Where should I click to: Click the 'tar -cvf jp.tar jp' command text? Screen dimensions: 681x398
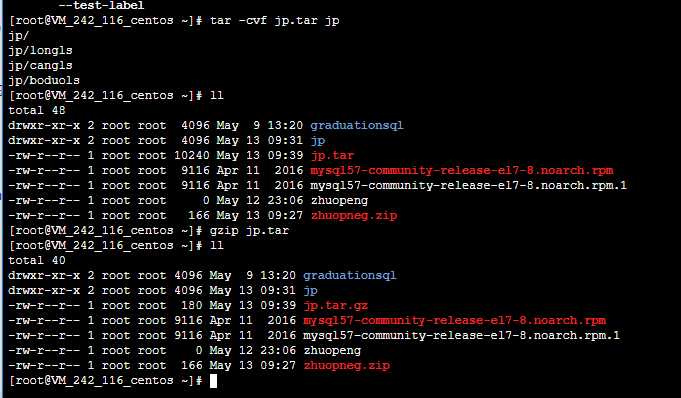click(x=274, y=20)
